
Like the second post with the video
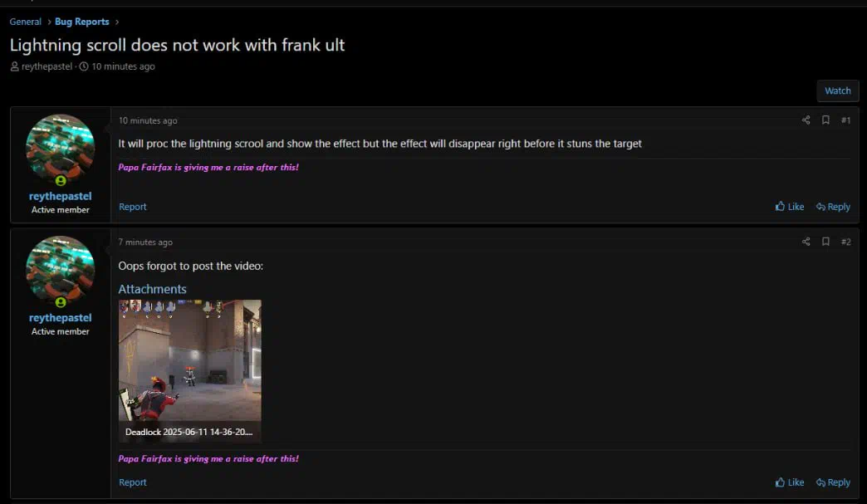pos(790,482)
